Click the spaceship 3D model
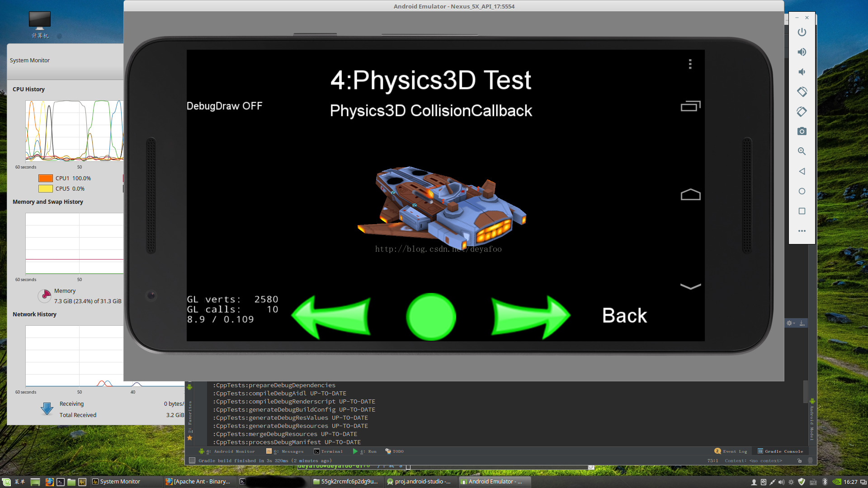This screenshot has width=868, height=488. [x=442, y=207]
